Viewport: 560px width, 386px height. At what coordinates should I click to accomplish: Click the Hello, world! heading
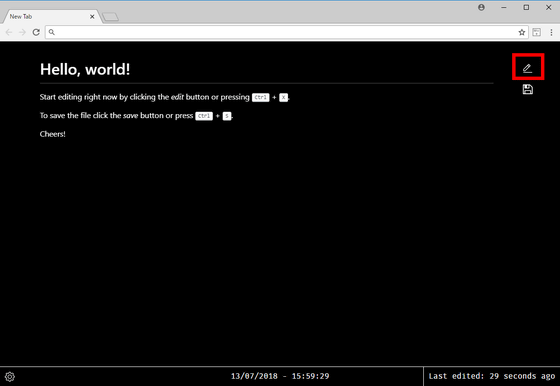85,69
